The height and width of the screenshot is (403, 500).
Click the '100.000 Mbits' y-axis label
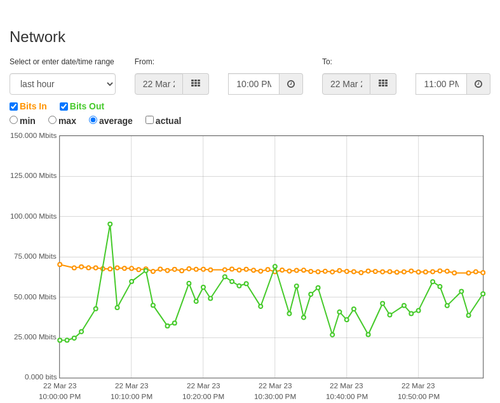click(33, 216)
